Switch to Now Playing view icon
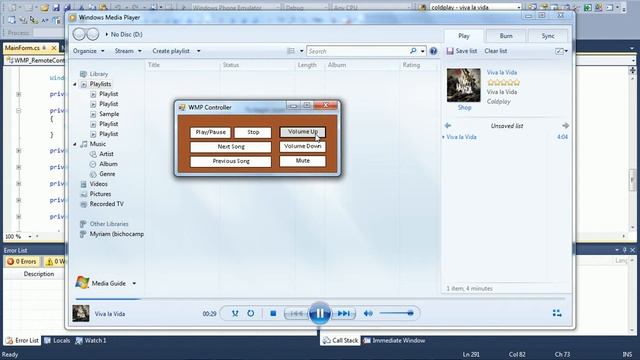 coord(557,313)
